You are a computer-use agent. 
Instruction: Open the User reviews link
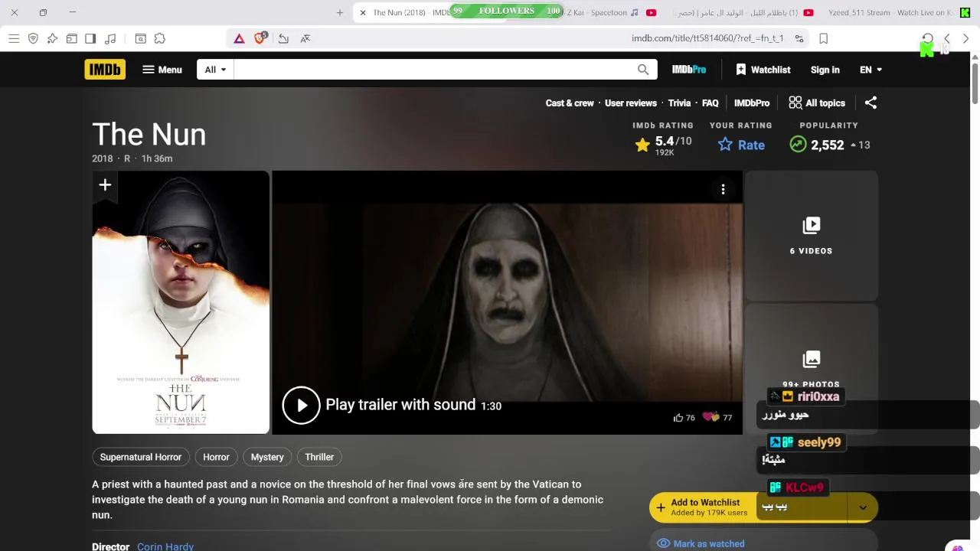[x=631, y=103]
